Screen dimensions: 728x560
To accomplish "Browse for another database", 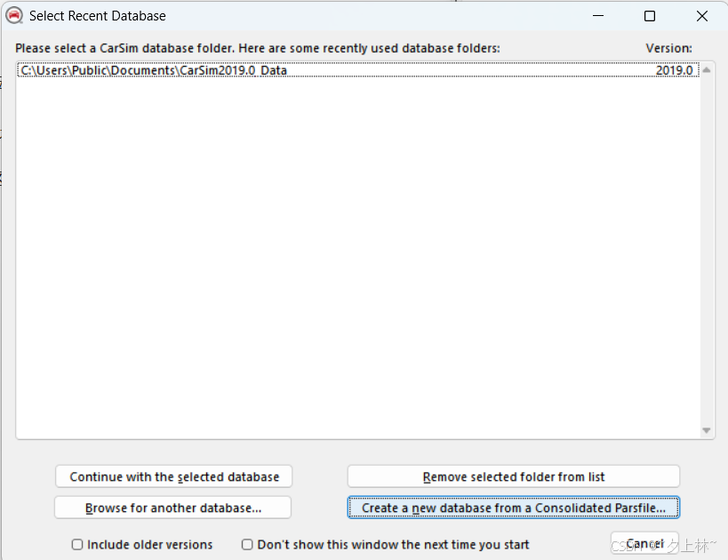I will pos(173,508).
